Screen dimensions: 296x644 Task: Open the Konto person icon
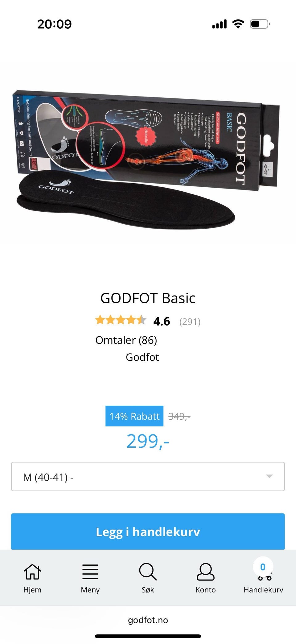205,571
